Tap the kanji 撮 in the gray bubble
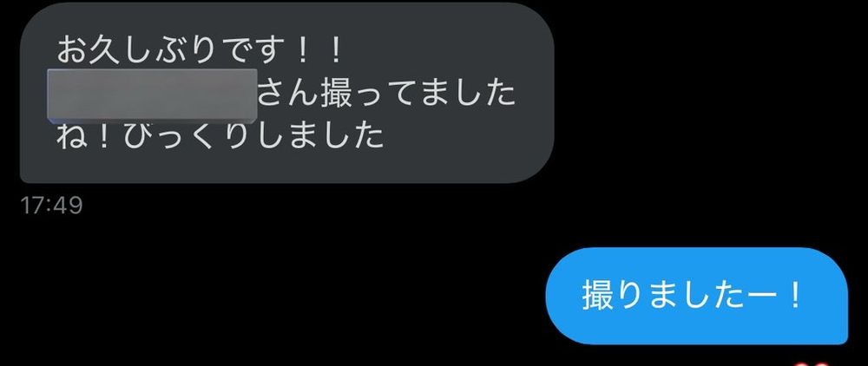Viewport: 868px width, 366px height. [x=336, y=95]
